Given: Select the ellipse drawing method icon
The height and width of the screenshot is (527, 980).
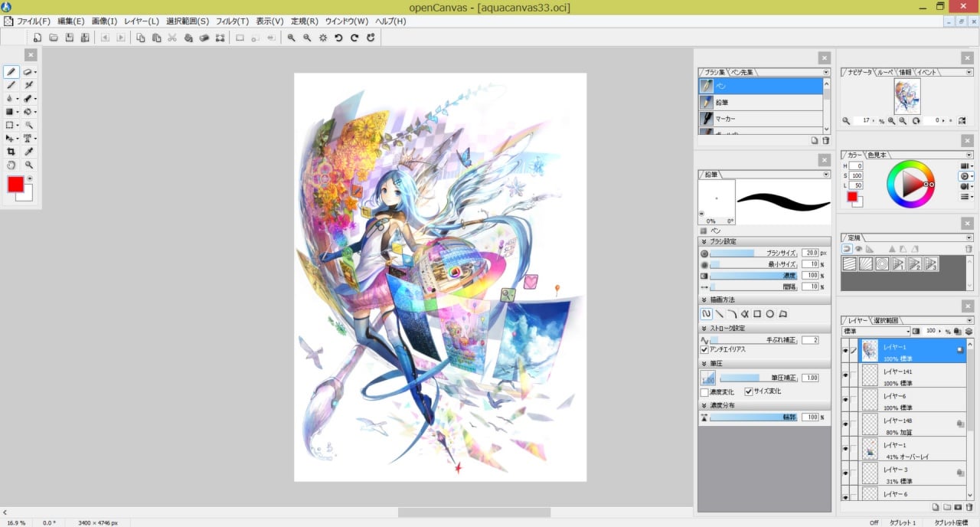Looking at the screenshot, I should [x=770, y=314].
